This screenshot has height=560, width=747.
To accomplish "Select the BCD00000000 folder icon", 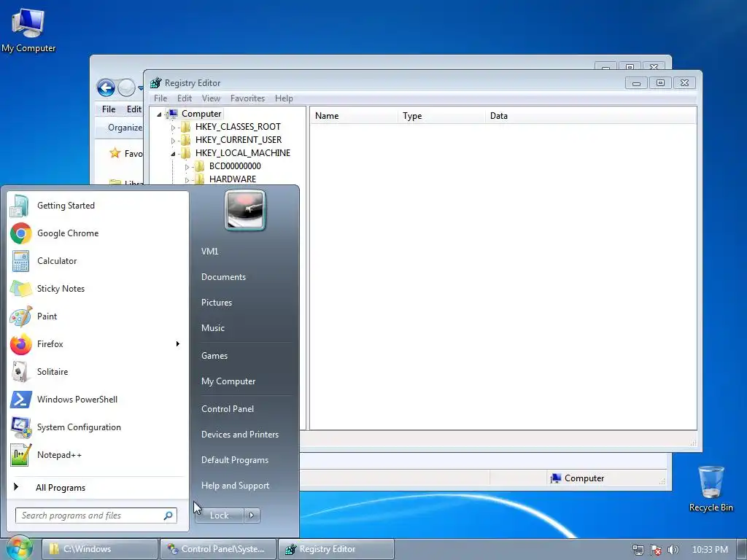I will click(x=199, y=166).
